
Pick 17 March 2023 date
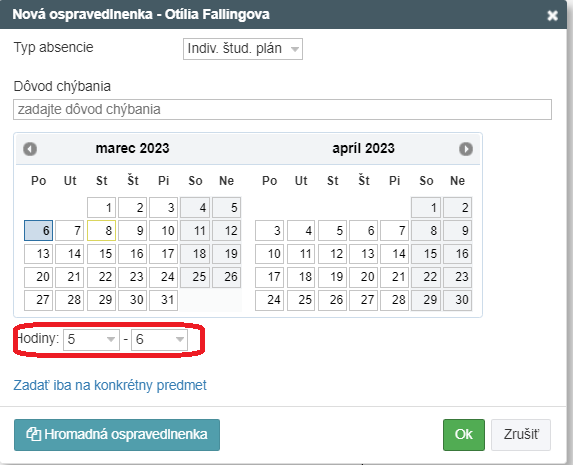pyautogui.click(x=163, y=253)
